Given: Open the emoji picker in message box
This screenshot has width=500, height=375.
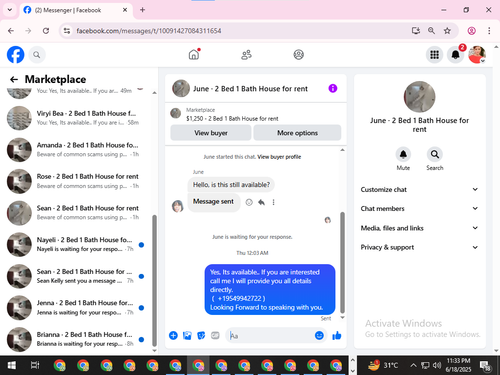Looking at the screenshot, I should coord(319,335).
